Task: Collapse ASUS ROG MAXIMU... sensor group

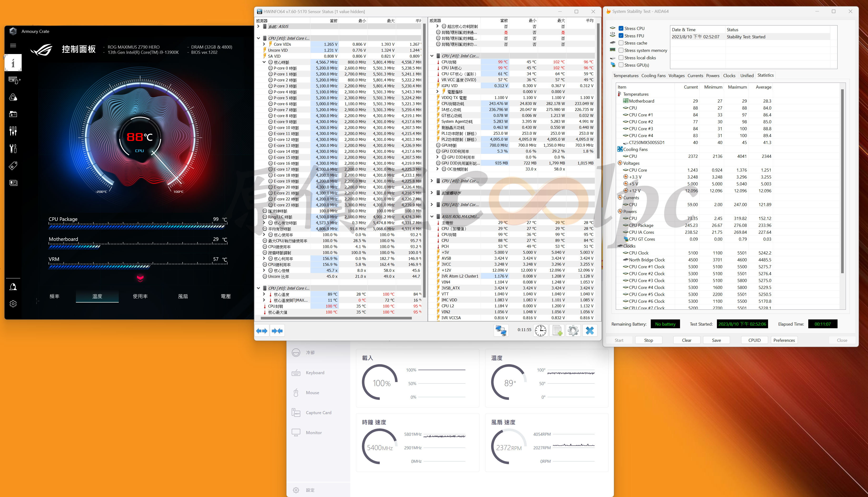Action: (432, 216)
